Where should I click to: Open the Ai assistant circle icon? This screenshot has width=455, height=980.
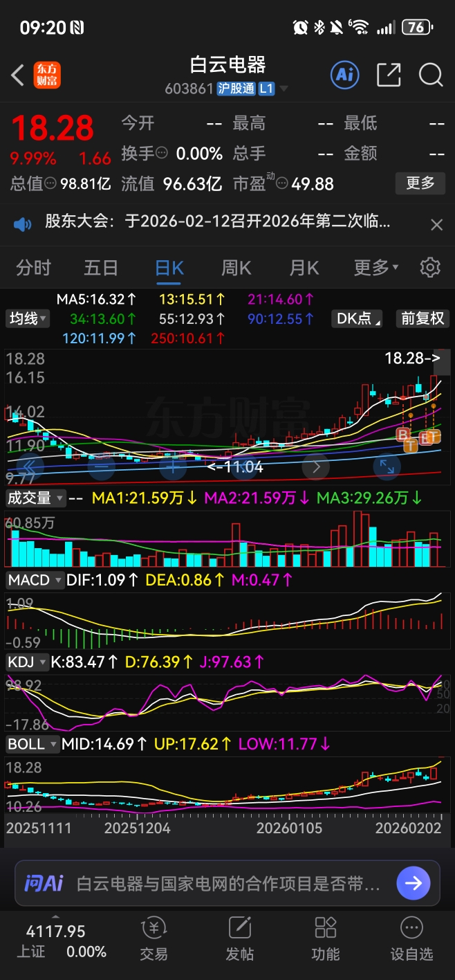tap(345, 74)
